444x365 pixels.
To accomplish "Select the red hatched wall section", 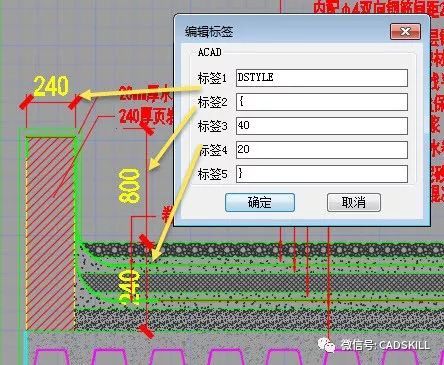I will (x=50, y=234).
